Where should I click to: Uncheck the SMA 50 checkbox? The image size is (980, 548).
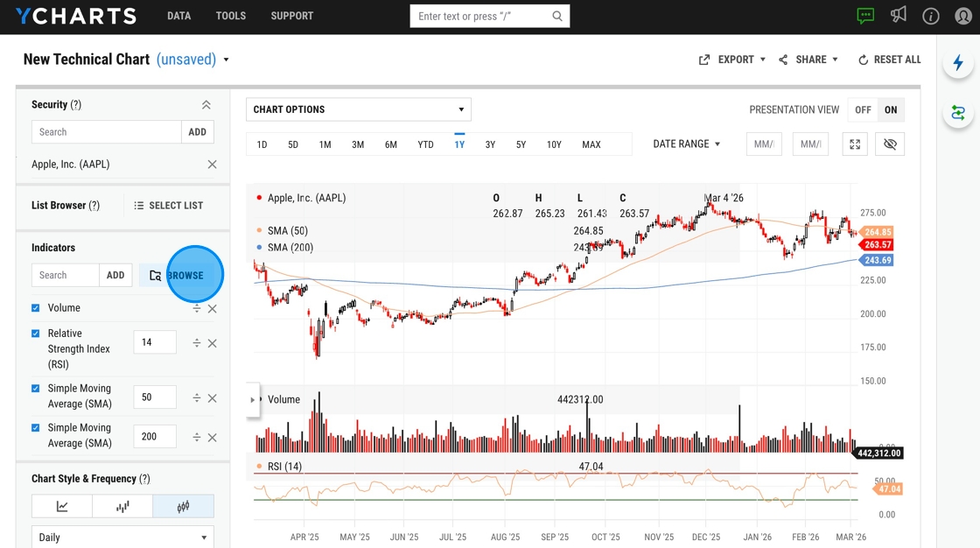click(36, 389)
